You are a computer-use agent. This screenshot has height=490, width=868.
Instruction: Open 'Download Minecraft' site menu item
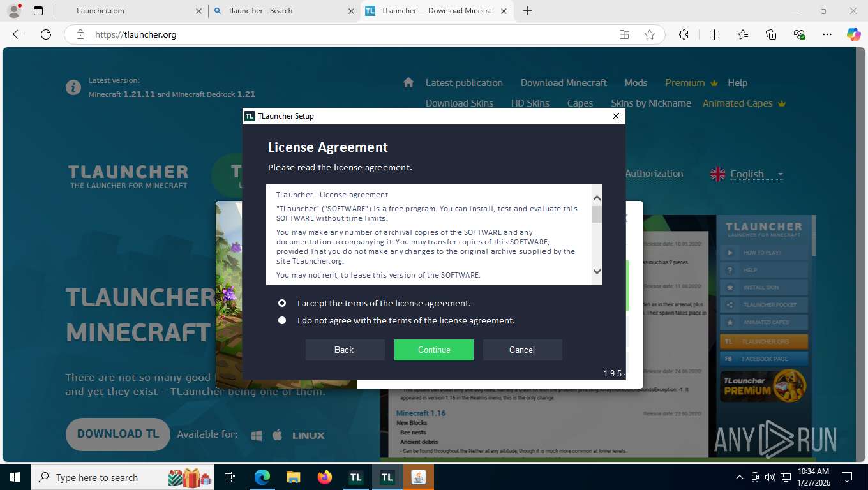564,83
